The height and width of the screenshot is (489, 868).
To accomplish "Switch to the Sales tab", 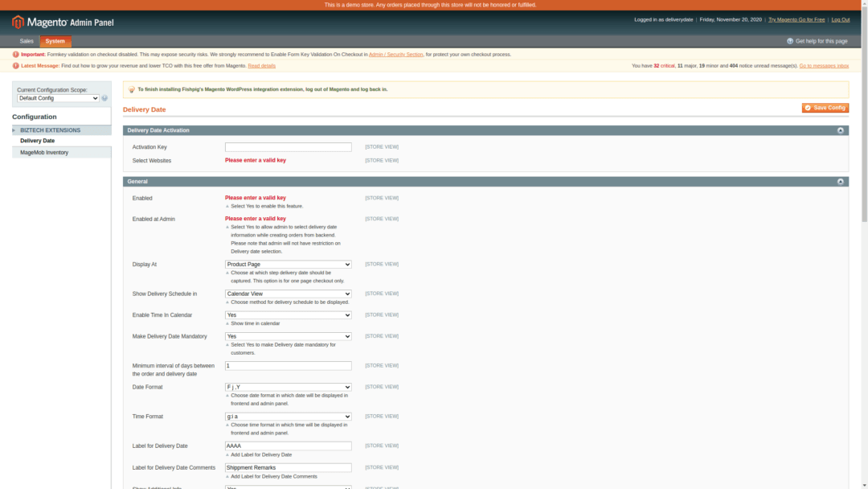I will click(x=26, y=40).
